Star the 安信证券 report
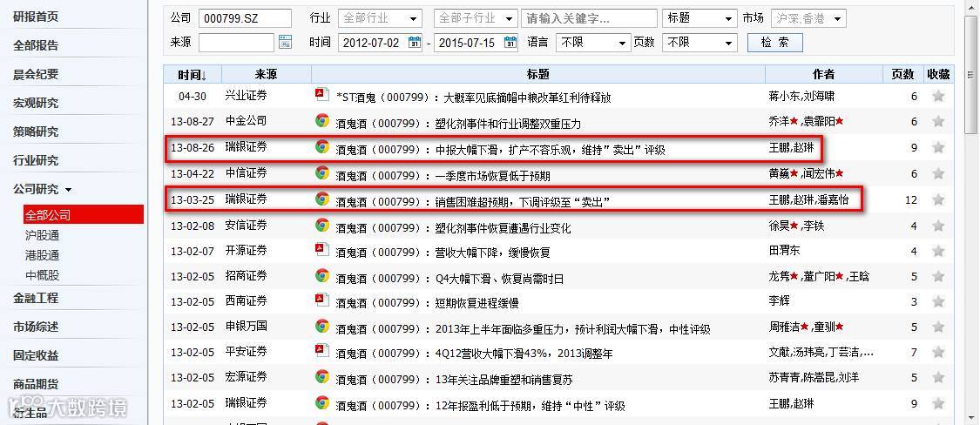The image size is (980, 425). coord(937,226)
